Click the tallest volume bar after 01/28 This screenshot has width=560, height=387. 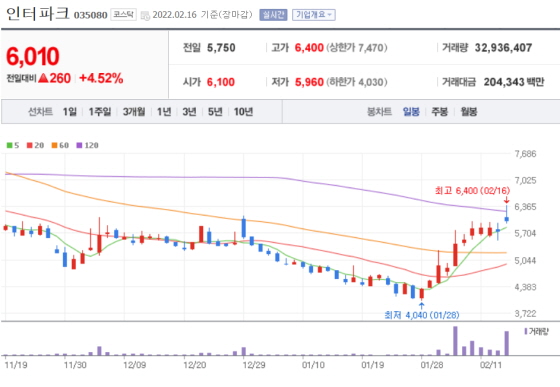click(x=455, y=341)
